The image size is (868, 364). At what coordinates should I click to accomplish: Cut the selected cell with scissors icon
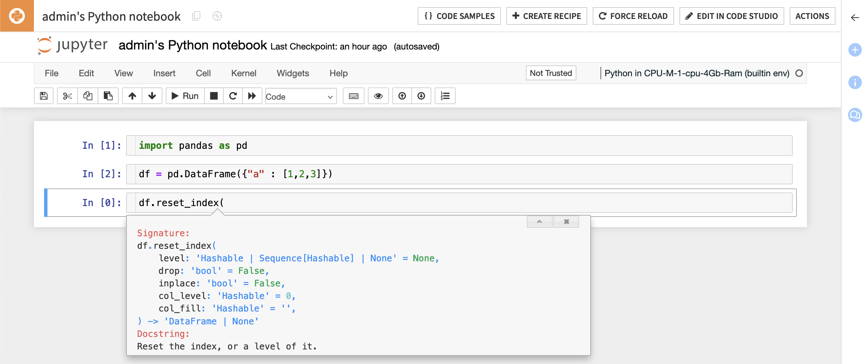pos(67,96)
